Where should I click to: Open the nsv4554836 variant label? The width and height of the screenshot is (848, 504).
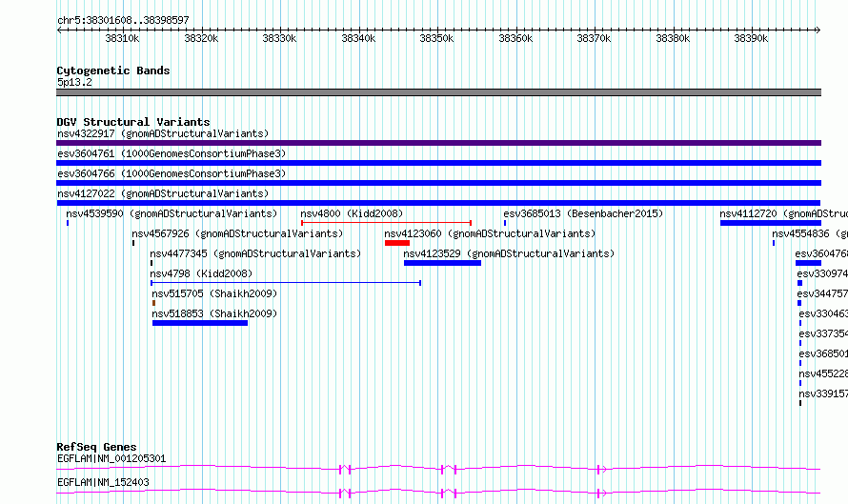click(x=810, y=233)
